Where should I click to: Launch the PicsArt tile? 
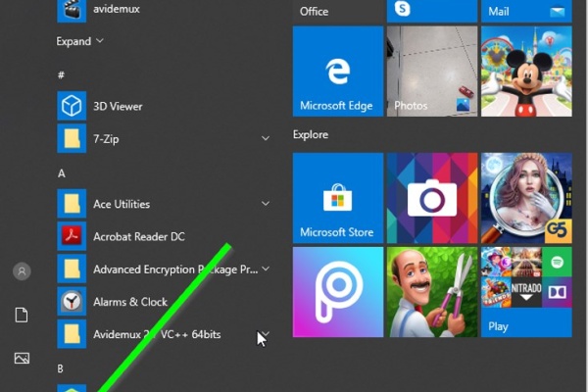coord(338,292)
